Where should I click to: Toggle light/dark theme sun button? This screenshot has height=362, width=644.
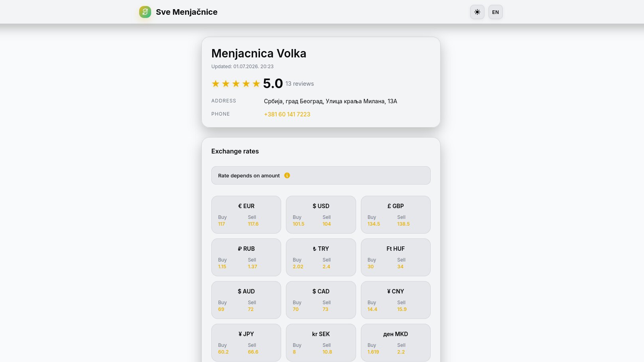pyautogui.click(x=477, y=12)
